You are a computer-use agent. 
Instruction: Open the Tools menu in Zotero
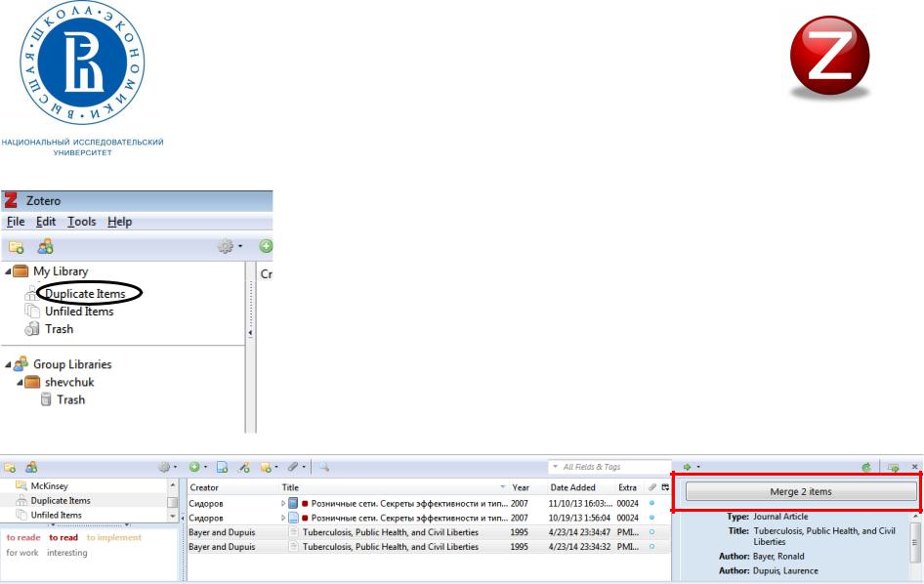tap(81, 222)
